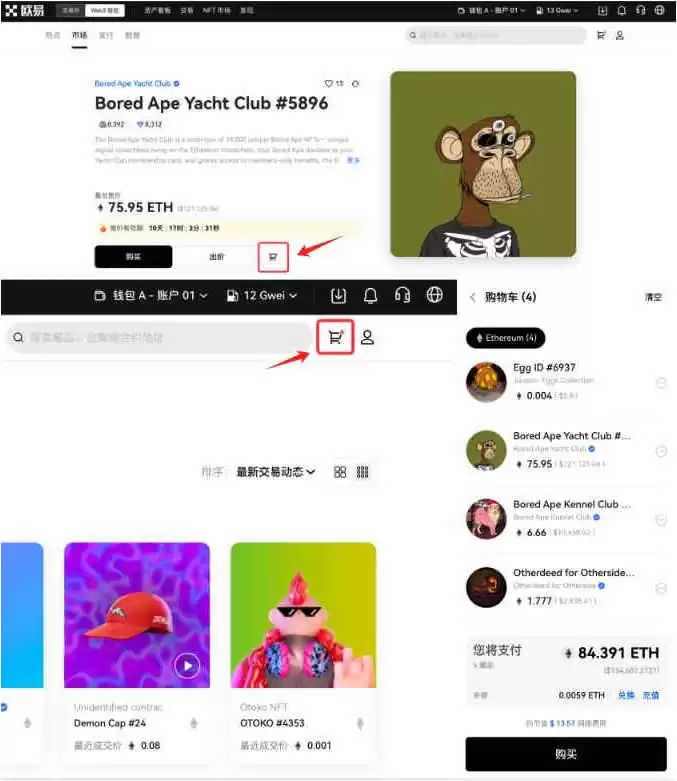677x781 pixels.
Task: Open the 12 Gwei gas dropdown
Action: pos(262,296)
